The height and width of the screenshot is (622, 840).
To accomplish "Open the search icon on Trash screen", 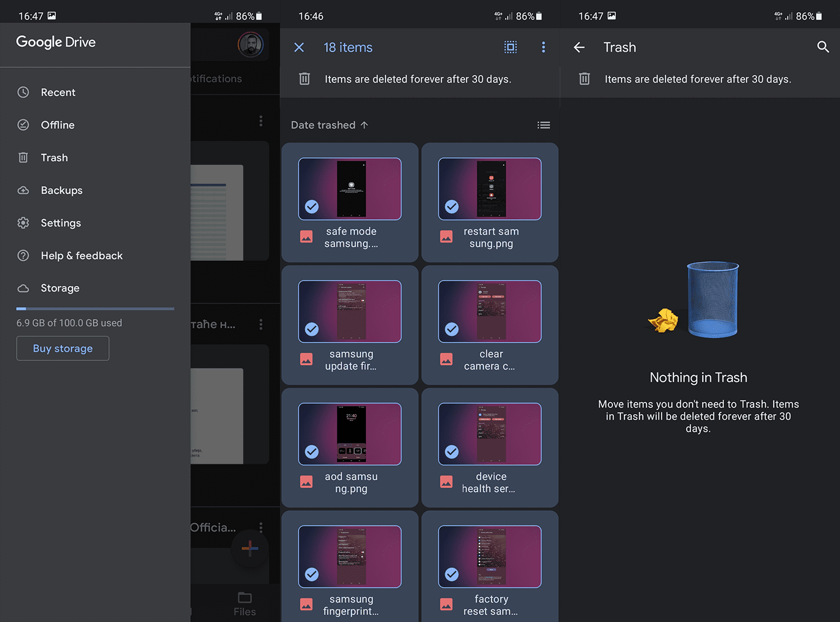I will click(823, 47).
